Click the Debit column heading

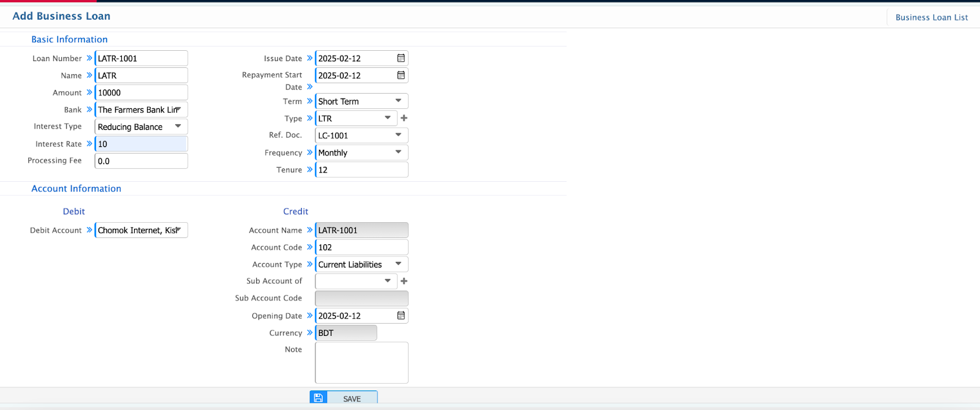pos(73,211)
